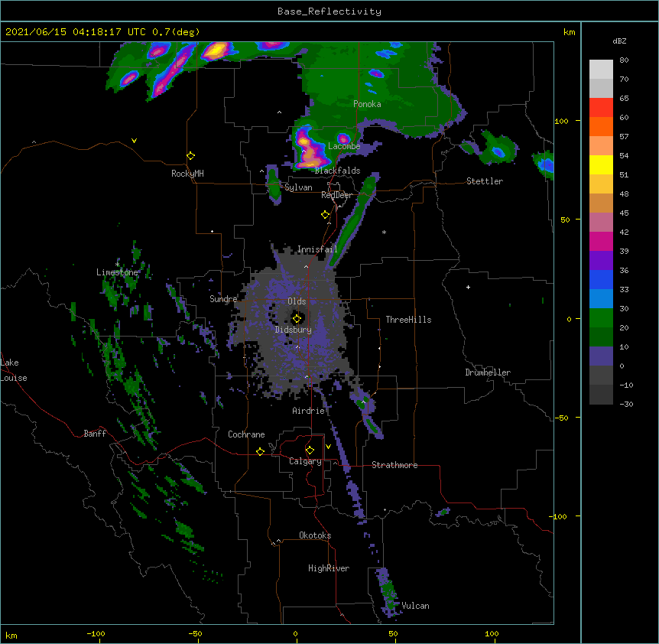This screenshot has height=644, width=659.
Task: Pick the yellow 51-54 dBZ legend swatch
Action: tap(601, 164)
